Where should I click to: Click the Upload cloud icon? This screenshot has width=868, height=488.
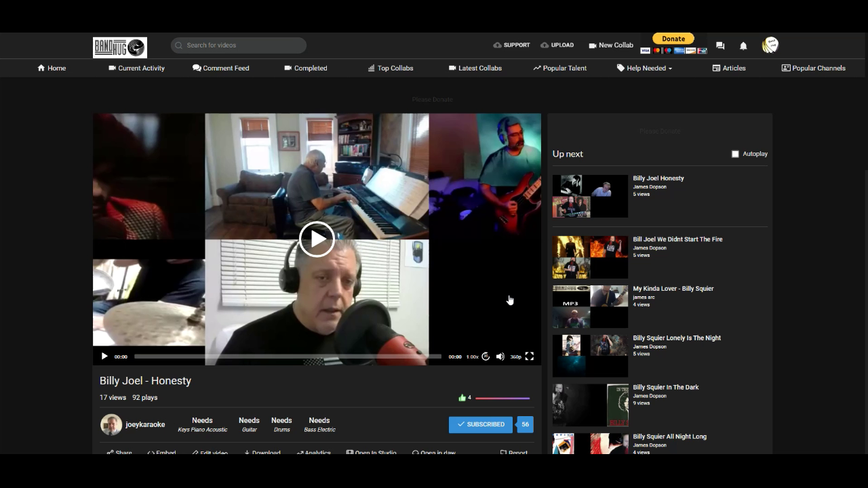tap(545, 45)
